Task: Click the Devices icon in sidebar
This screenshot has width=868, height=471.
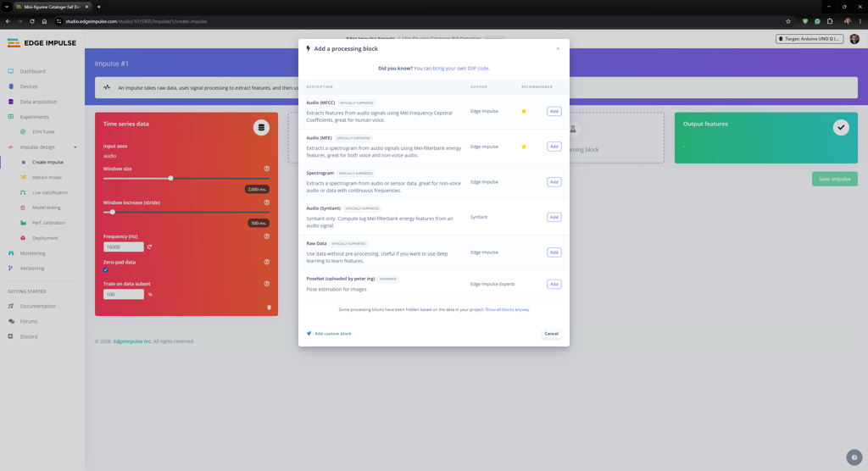Action: [10, 86]
